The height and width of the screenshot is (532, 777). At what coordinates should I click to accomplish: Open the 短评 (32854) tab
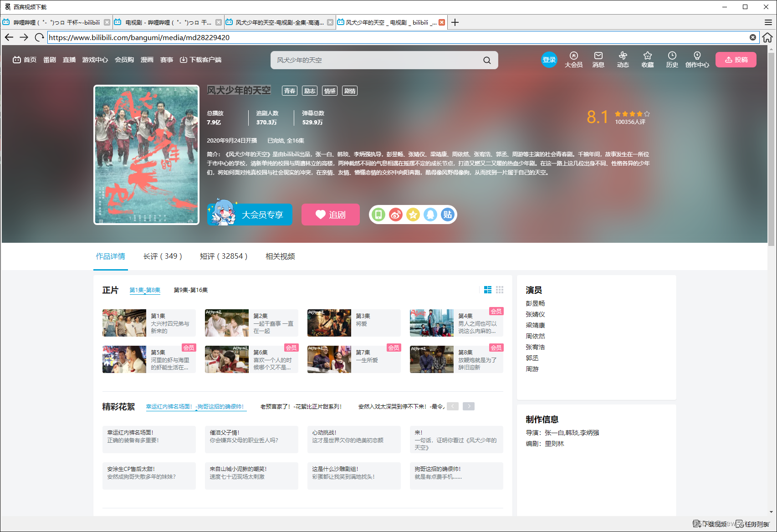click(x=224, y=256)
